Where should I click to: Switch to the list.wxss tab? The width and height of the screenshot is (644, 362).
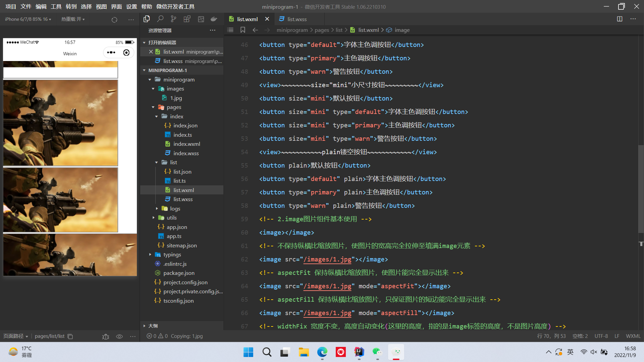(x=297, y=19)
